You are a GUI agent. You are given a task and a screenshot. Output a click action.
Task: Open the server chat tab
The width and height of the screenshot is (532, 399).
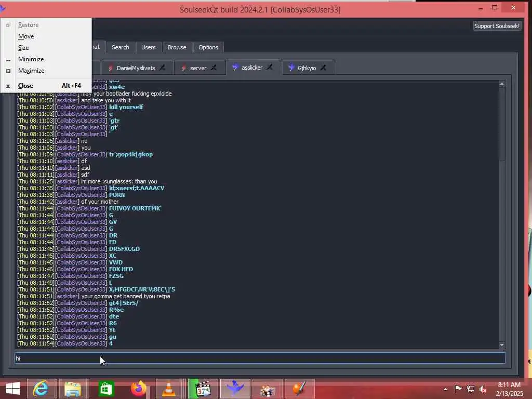(198, 68)
